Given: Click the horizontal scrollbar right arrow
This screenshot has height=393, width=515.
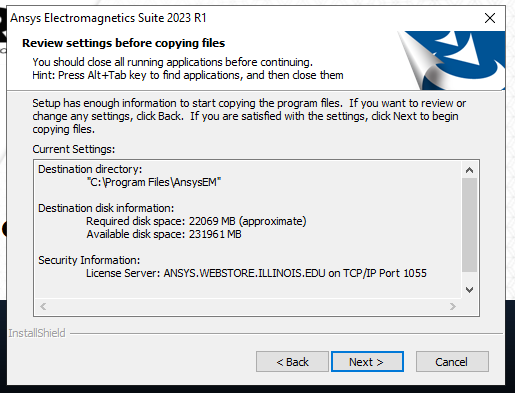Looking at the screenshot, I should pos(452,306).
